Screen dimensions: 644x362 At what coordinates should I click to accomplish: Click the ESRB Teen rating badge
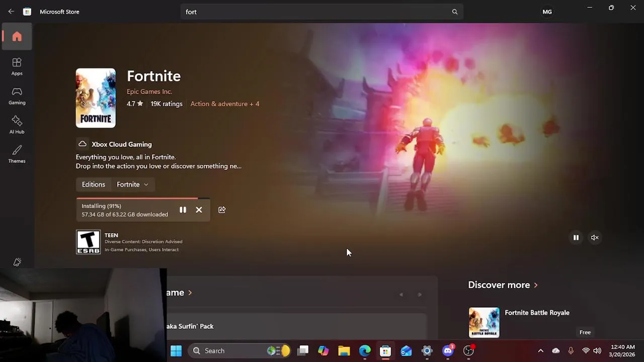point(88,242)
